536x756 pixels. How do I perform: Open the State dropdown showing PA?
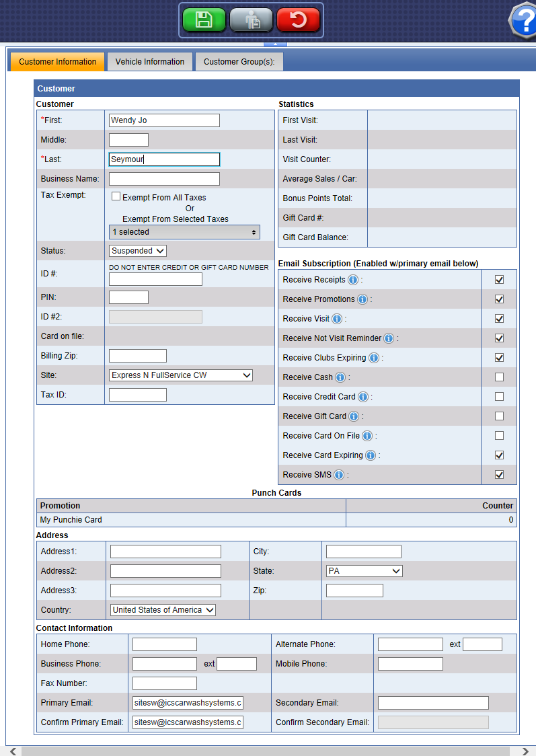(364, 571)
